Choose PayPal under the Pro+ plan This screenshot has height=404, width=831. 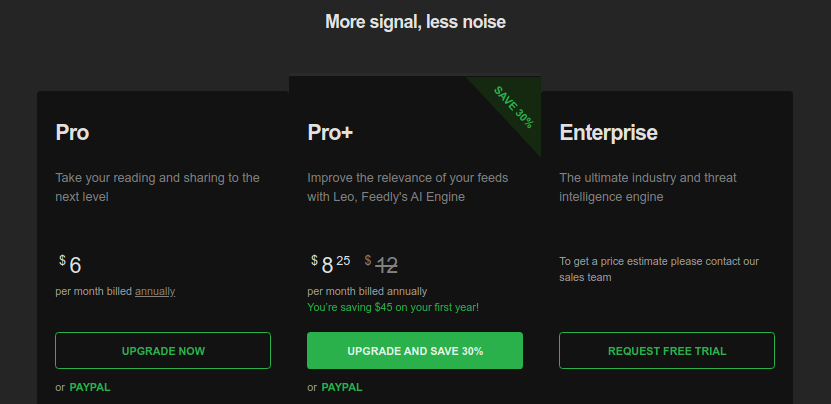pyautogui.click(x=342, y=387)
